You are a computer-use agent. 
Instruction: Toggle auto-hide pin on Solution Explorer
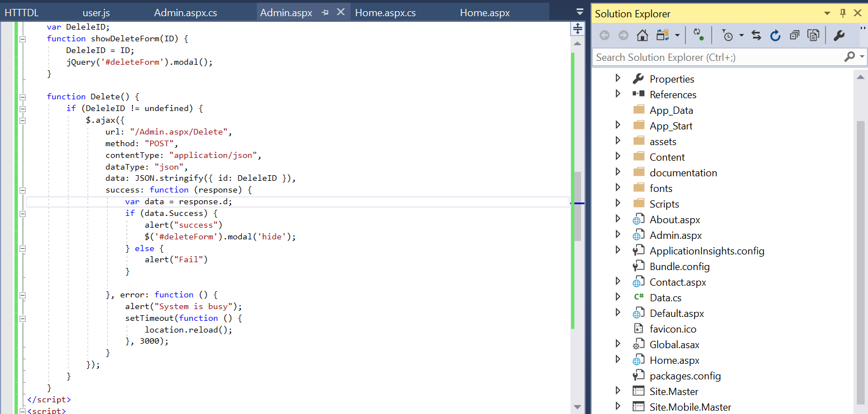coord(843,13)
